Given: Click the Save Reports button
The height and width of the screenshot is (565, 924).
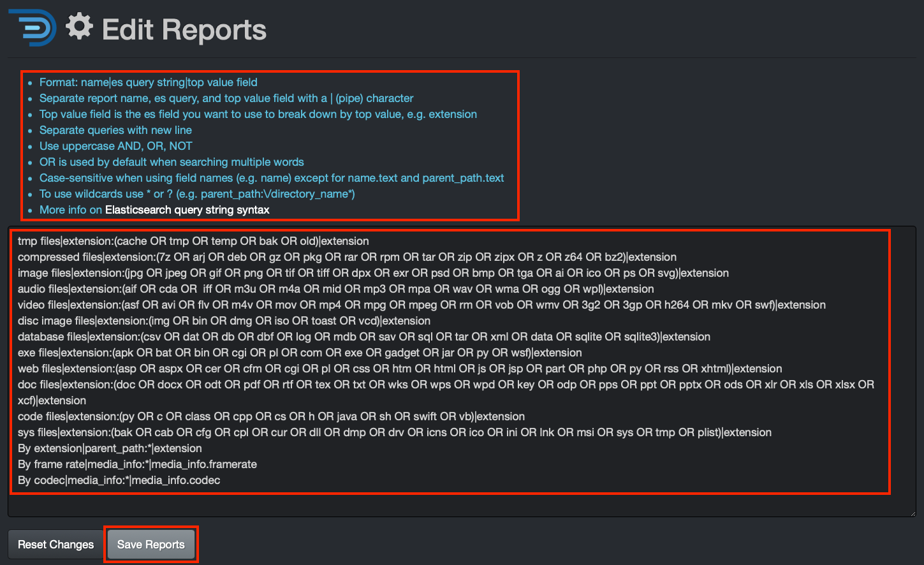Looking at the screenshot, I should click(150, 544).
